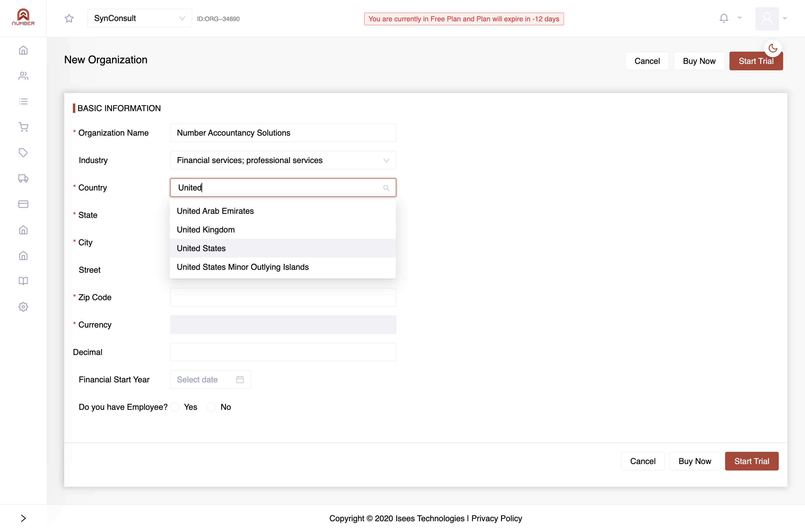Open the delivery truck icon in sidebar

pos(23,178)
